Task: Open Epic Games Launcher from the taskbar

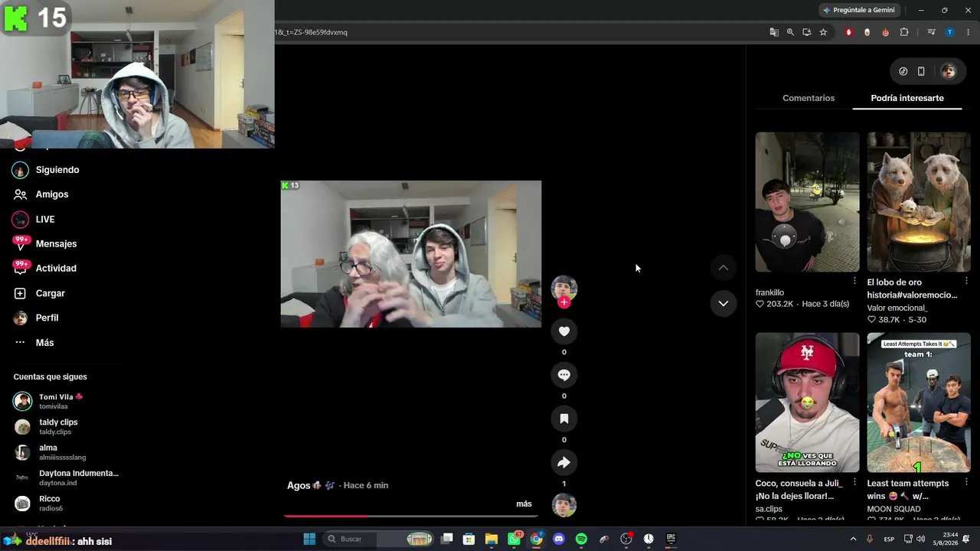Action: click(671, 539)
